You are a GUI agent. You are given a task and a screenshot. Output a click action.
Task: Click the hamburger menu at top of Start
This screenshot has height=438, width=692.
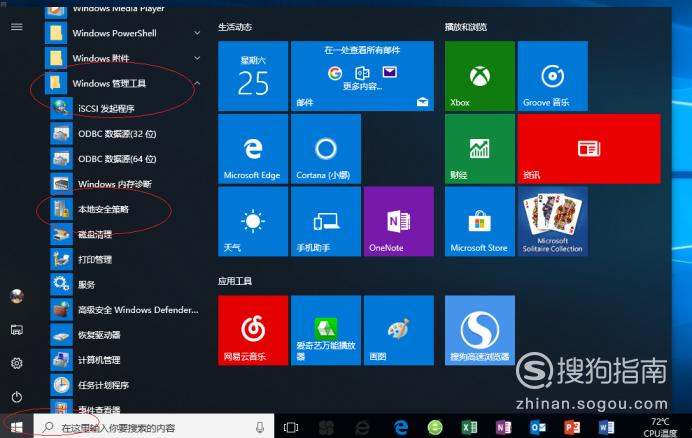click(x=17, y=27)
